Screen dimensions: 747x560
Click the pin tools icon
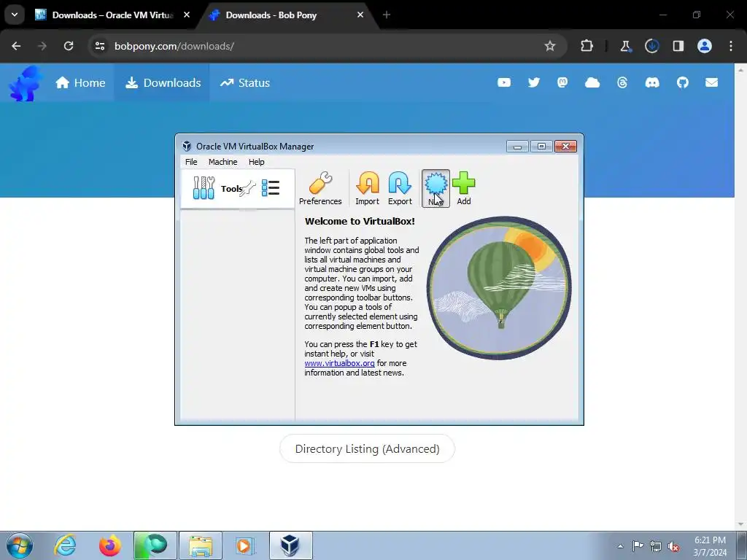248,189
